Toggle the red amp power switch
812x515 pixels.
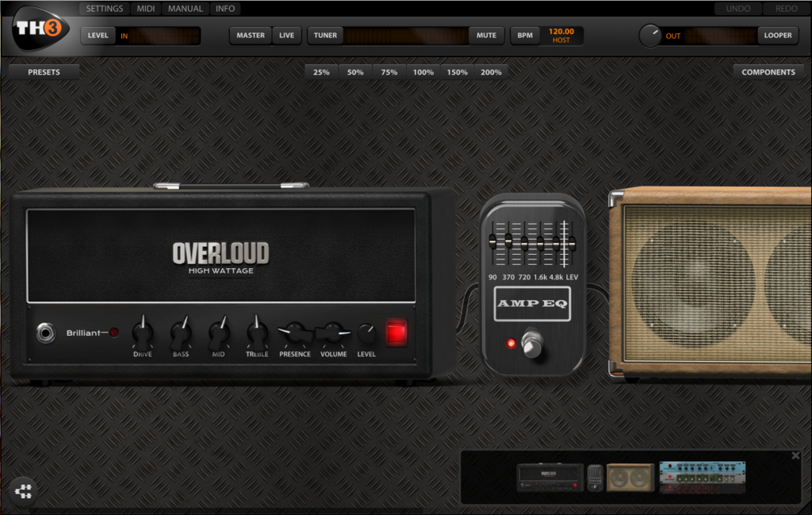(x=396, y=332)
